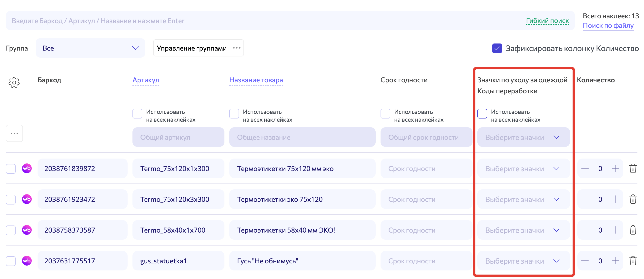Enable Использовать на всех наклейках for Артикул

point(137,113)
